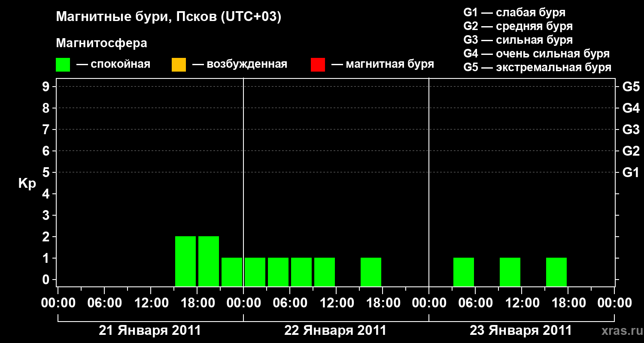Image resolution: width=644 pixels, height=343 pixels.
Task: Click 'G3 — сильная буря' legend line
Action: (518, 40)
